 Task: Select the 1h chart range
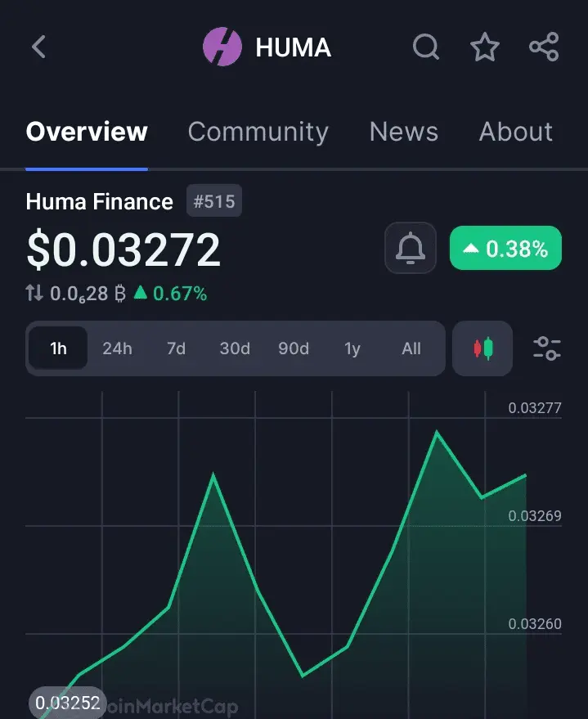click(x=58, y=348)
